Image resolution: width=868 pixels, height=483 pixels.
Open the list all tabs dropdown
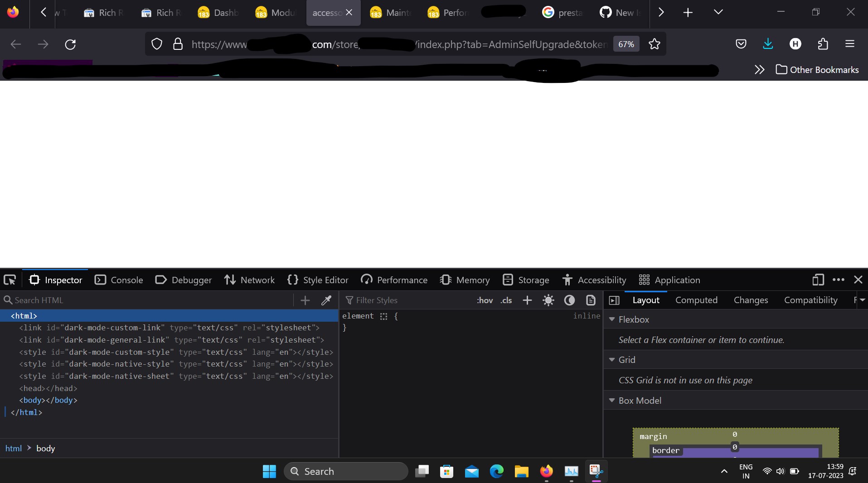pos(718,12)
